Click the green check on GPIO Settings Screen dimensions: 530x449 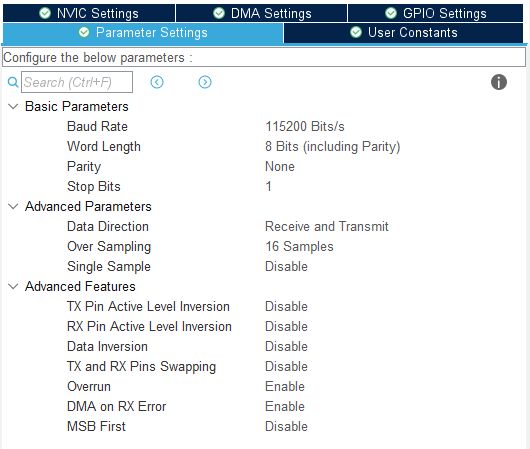(x=391, y=13)
